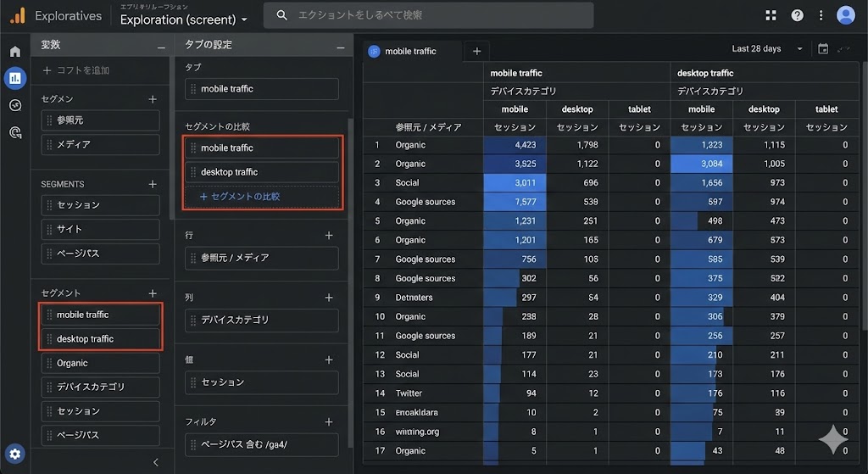The width and height of the screenshot is (868, 474).
Task: Select desktop traffic in variables segment list
Action: click(100, 339)
